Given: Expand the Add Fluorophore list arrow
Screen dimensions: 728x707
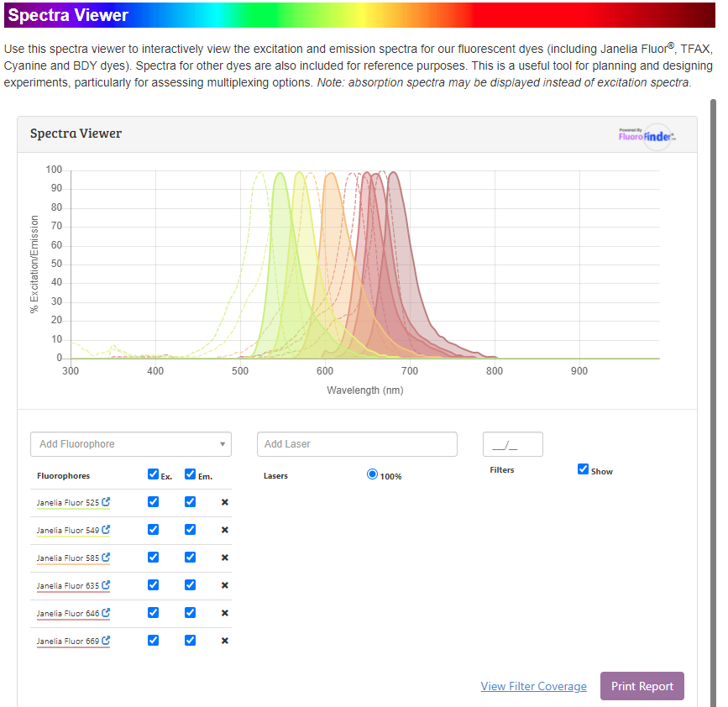Looking at the screenshot, I should 223,444.
